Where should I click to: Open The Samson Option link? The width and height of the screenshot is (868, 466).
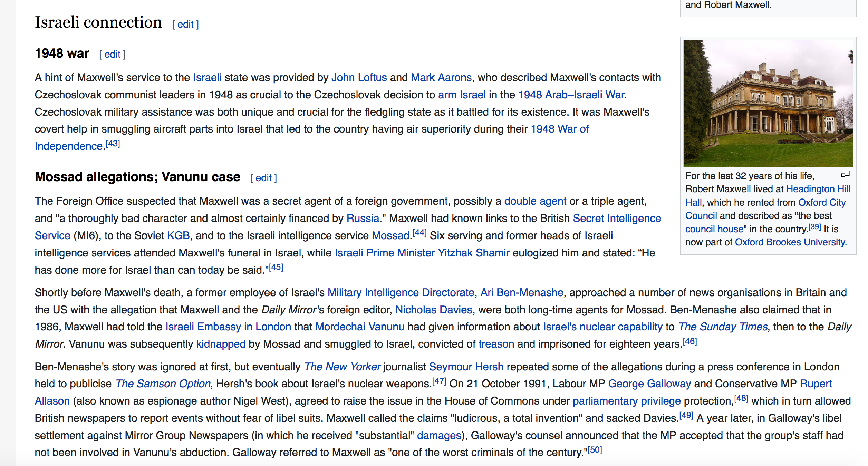pos(163,384)
